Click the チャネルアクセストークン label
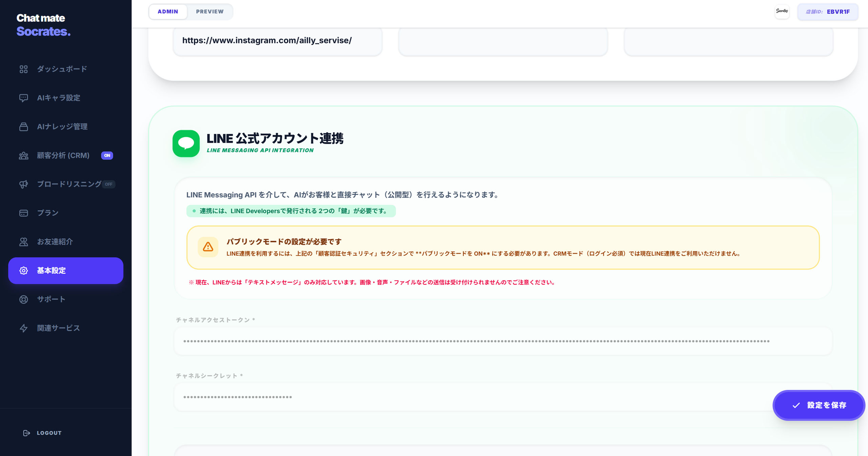Screen dimensions: 868x456 click(215, 320)
